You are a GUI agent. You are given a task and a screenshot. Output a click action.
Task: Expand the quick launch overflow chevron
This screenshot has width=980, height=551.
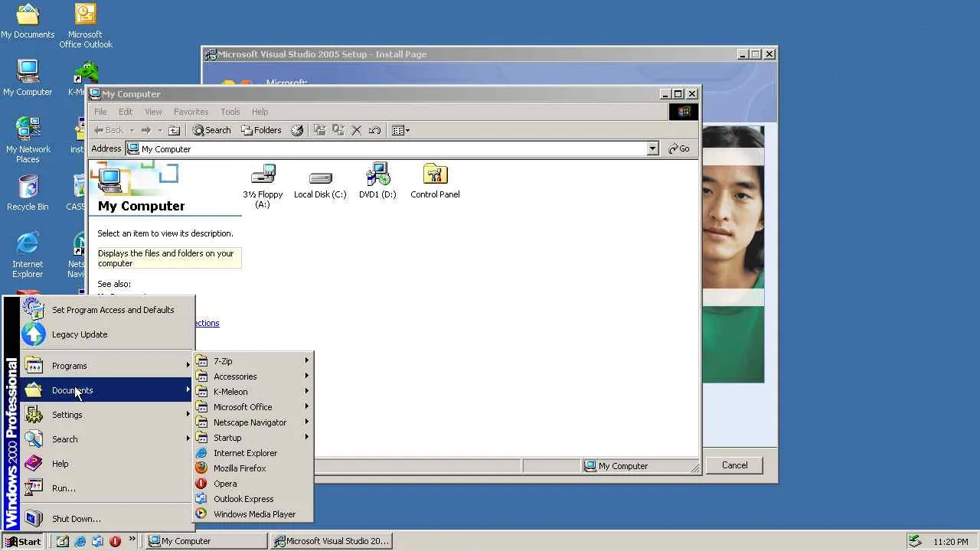click(132, 539)
